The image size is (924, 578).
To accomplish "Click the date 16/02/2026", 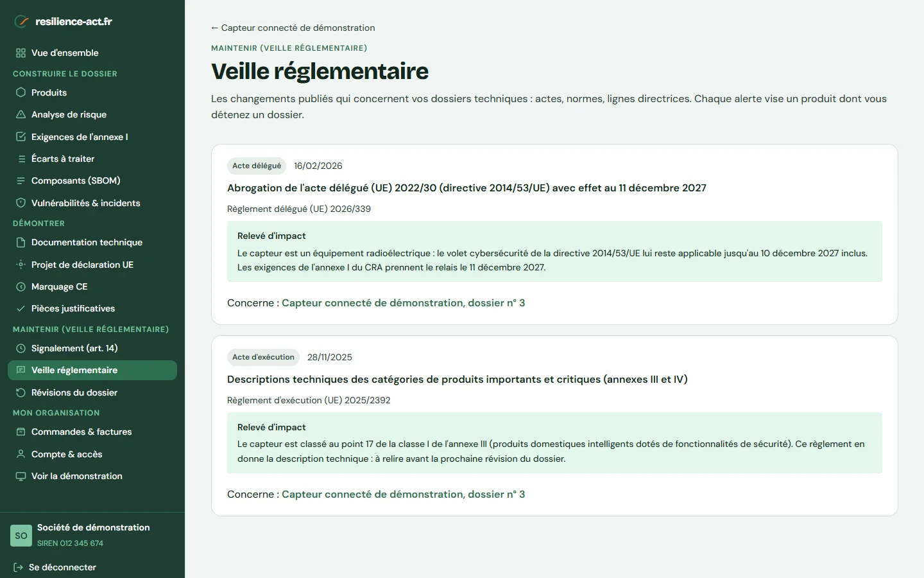I will (318, 166).
